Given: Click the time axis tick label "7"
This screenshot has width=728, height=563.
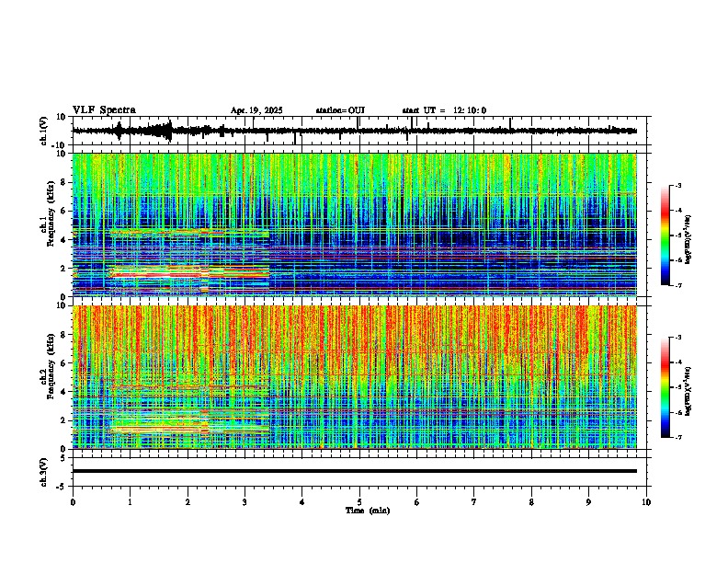Looking at the screenshot, I should click(x=474, y=502).
